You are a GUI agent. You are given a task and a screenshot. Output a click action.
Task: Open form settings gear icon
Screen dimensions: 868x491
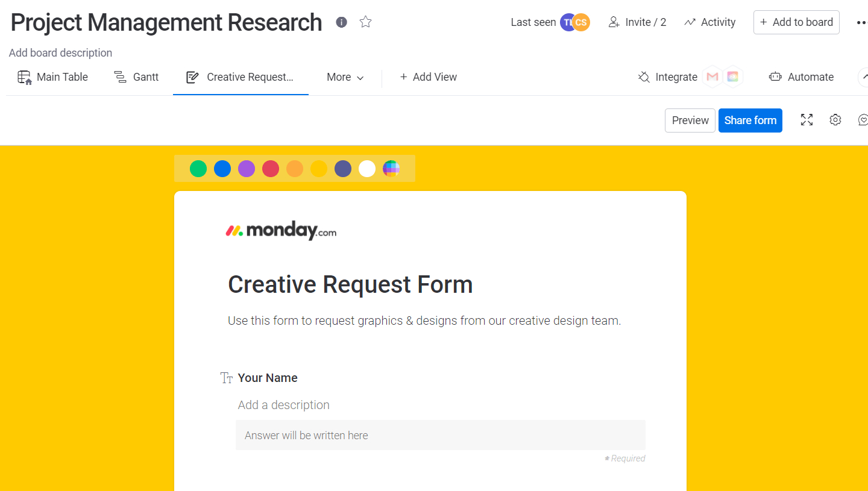pyautogui.click(x=835, y=120)
